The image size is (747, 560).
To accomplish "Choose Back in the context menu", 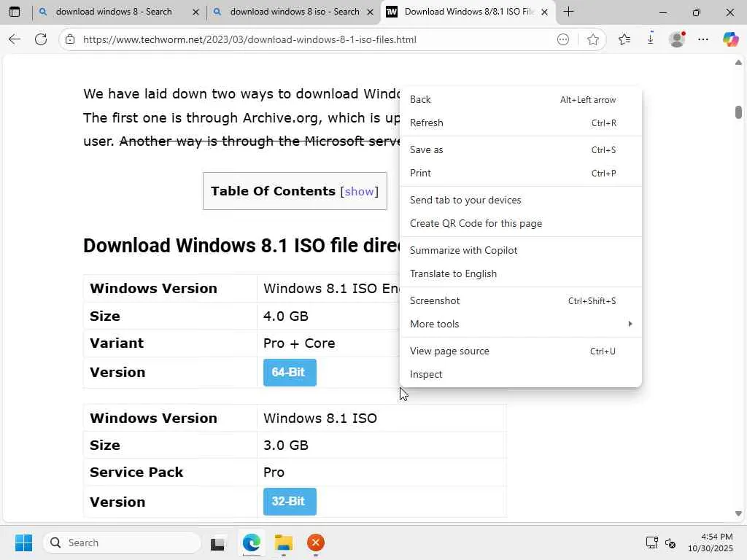I will point(521,99).
